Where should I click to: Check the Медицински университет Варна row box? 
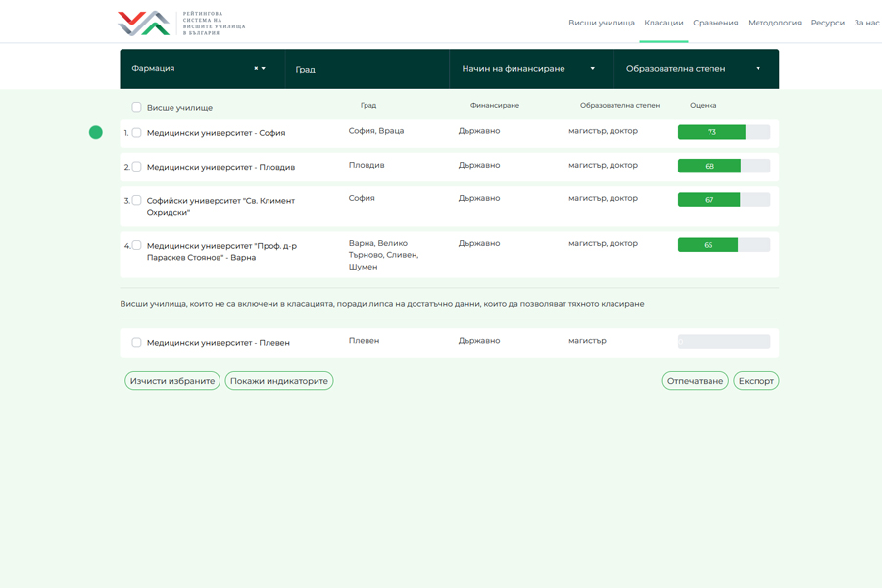coord(136,245)
